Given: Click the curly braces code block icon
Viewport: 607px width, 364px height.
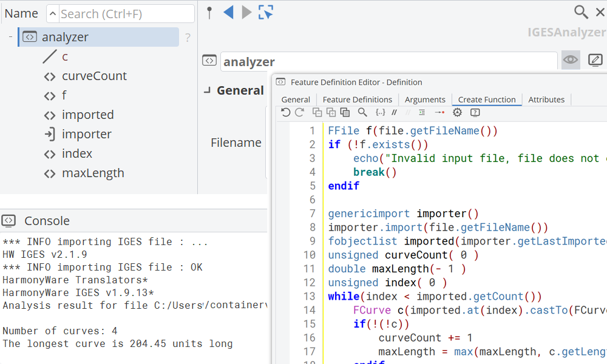Looking at the screenshot, I should click(x=381, y=112).
